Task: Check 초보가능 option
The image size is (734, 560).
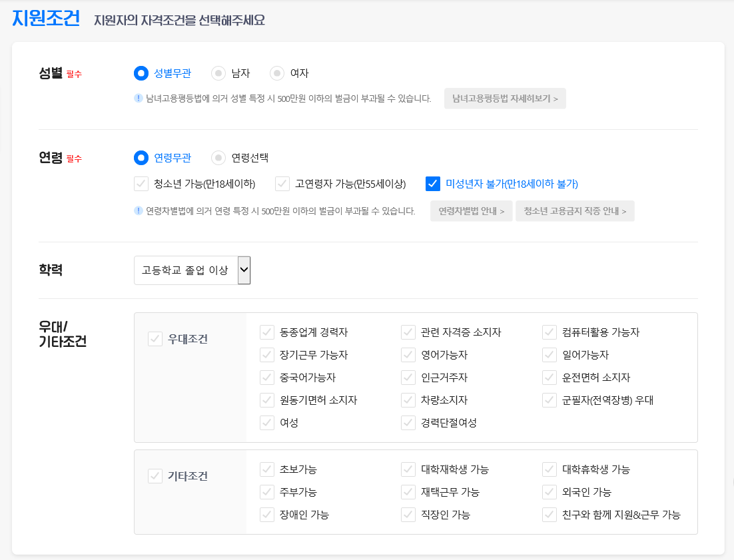Action: (x=266, y=469)
